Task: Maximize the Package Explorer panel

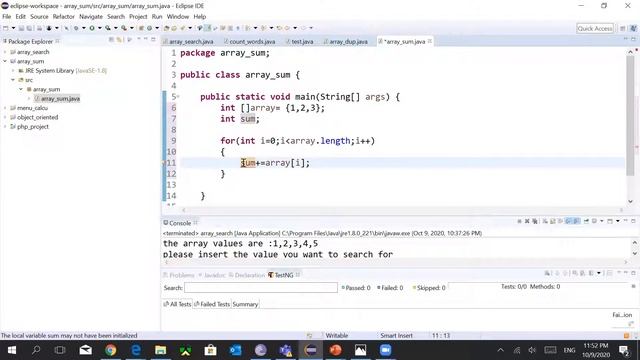Action: pyautogui.click(x=153, y=40)
